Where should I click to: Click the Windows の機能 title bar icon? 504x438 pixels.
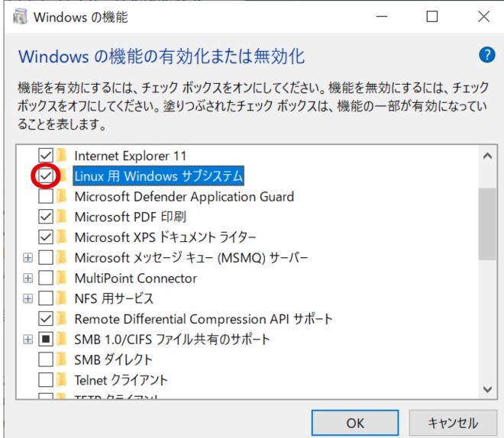click(20, 17)
